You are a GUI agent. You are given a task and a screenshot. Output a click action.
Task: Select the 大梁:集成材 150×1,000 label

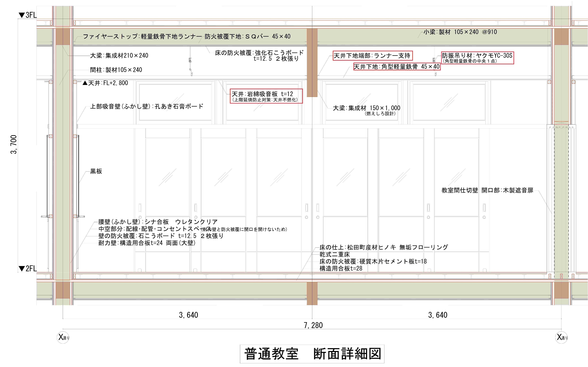tap(366, 108)
